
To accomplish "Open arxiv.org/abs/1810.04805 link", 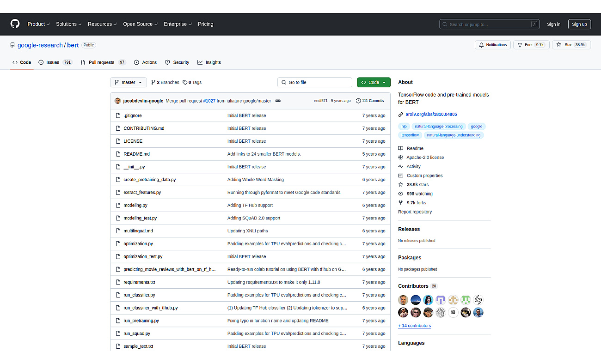I will (431, 114).
